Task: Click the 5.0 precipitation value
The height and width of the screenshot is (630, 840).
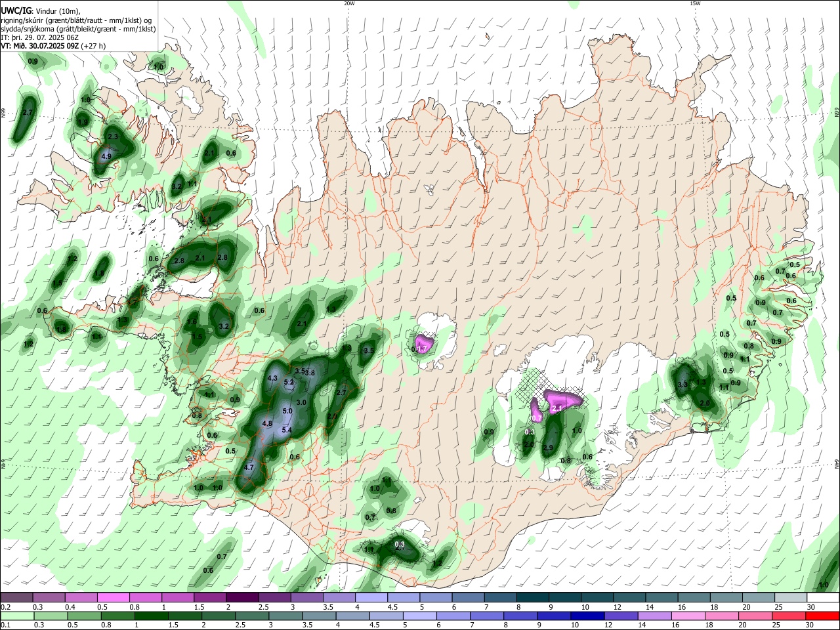Action: point(287,411)
